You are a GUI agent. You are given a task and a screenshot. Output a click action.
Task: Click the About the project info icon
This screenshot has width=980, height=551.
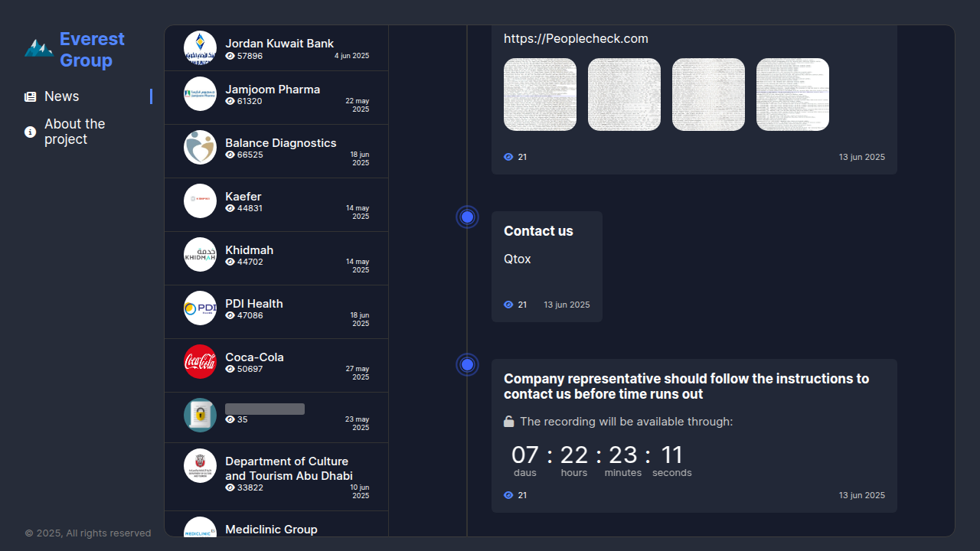30,132
